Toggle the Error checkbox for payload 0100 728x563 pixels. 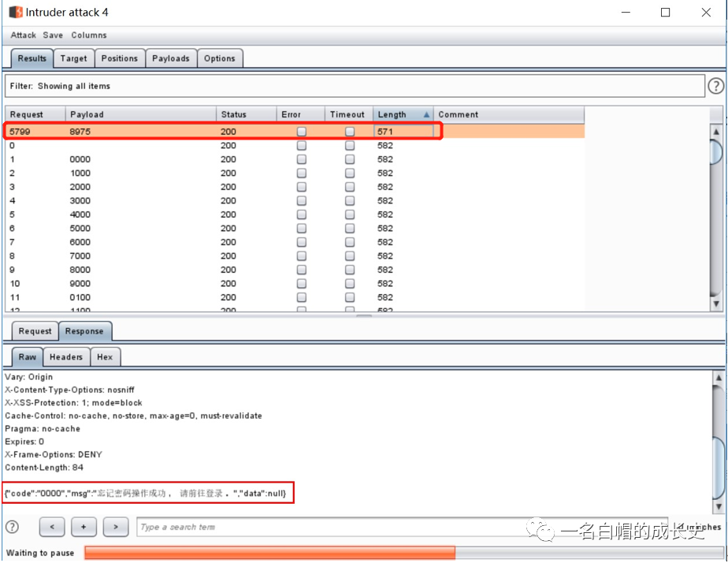pyautogui.click(x=302, y=297)
